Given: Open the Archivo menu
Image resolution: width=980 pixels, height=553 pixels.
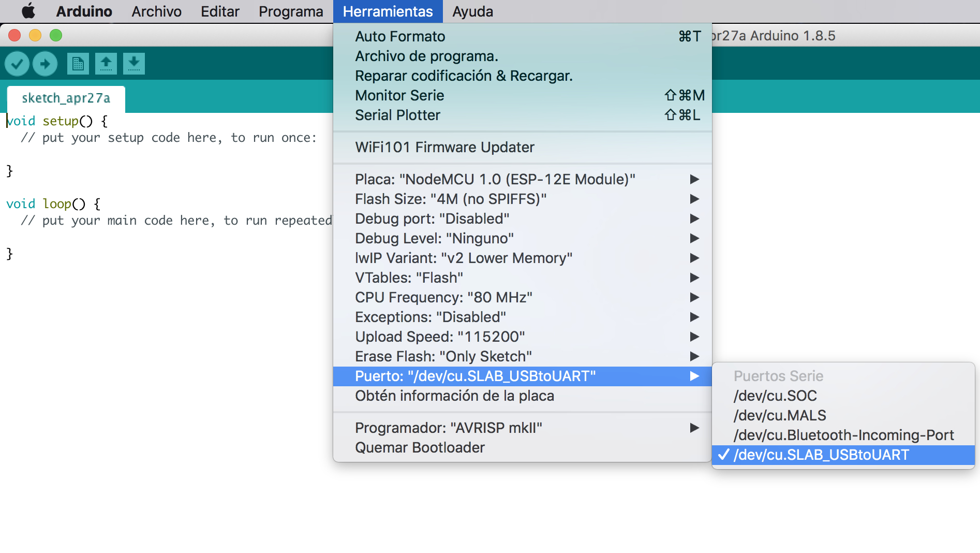Looking at the screenshot, I should point(156,11).
